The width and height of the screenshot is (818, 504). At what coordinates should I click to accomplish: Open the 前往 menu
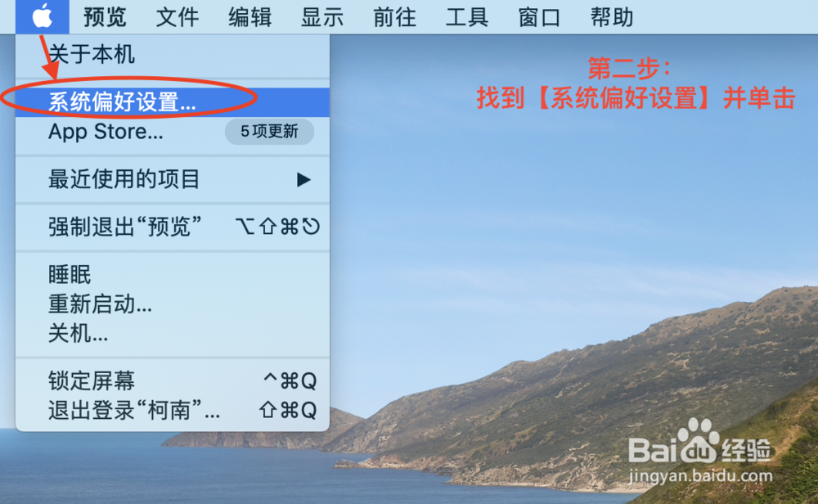pos(393,16)
